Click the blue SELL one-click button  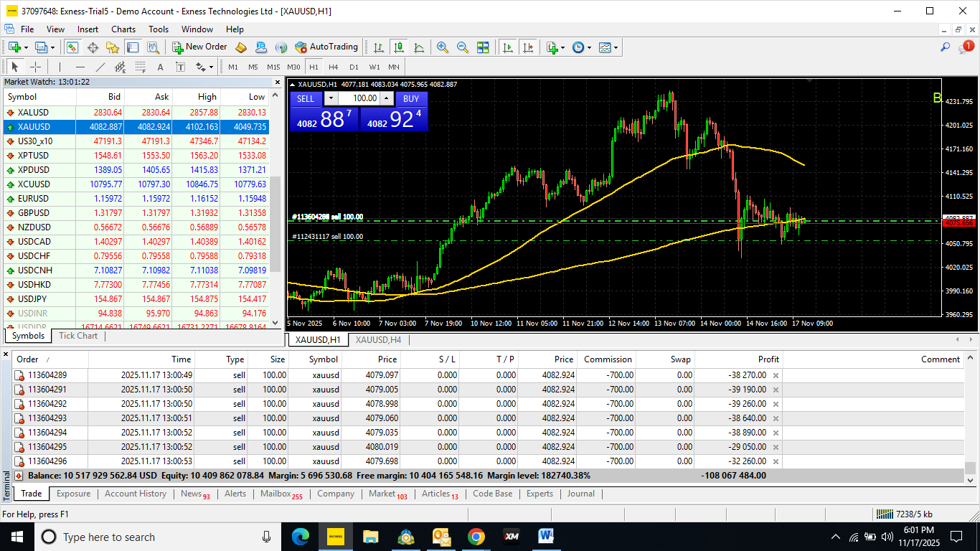306,99
